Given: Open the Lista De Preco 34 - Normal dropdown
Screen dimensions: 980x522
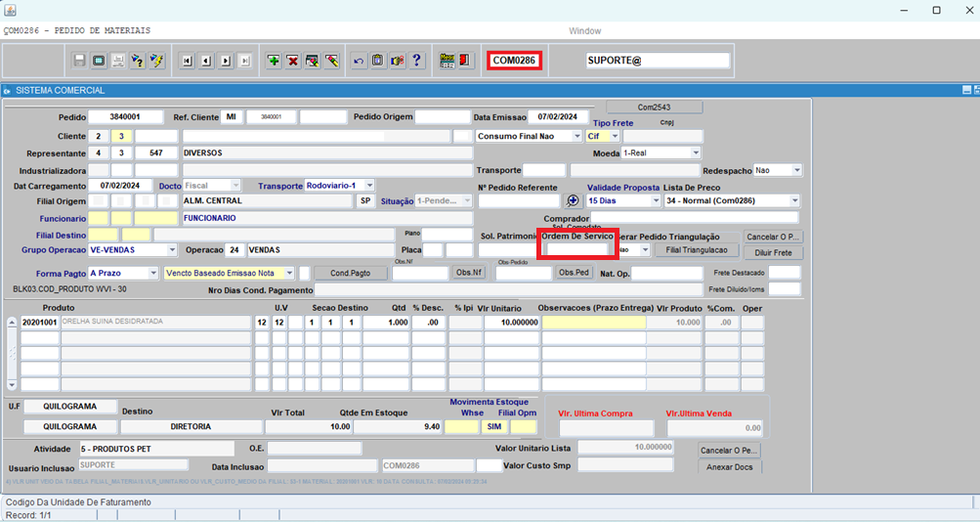Looking at the screenshot, I should pos(794,200).
